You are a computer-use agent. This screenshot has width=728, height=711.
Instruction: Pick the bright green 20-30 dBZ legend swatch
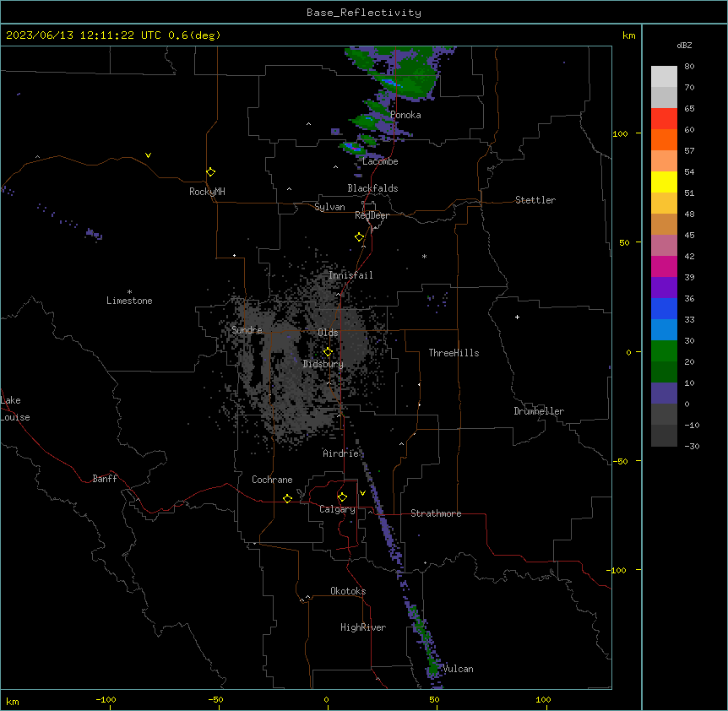(x=664, y=351)
